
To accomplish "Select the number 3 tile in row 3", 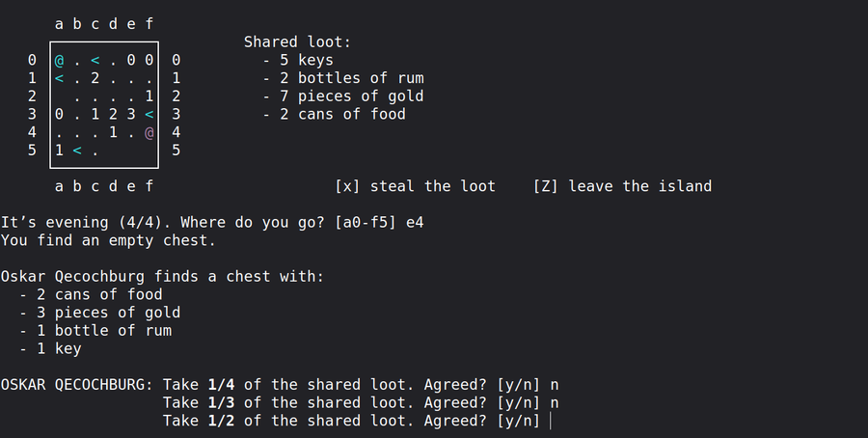I will [131, 115].
